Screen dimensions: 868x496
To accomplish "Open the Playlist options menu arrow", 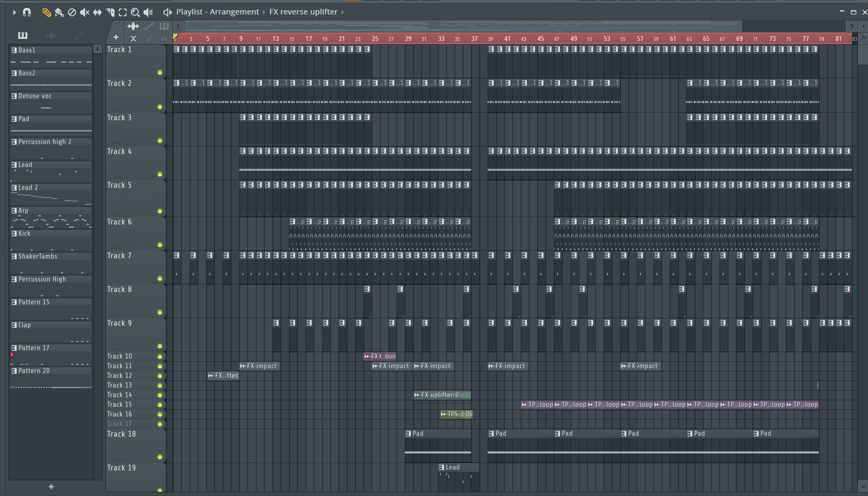I will 14,12.
